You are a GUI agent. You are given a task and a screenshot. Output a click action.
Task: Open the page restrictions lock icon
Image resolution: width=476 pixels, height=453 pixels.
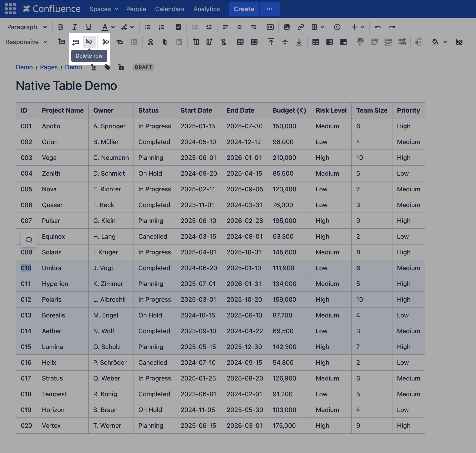pos(121,67)
